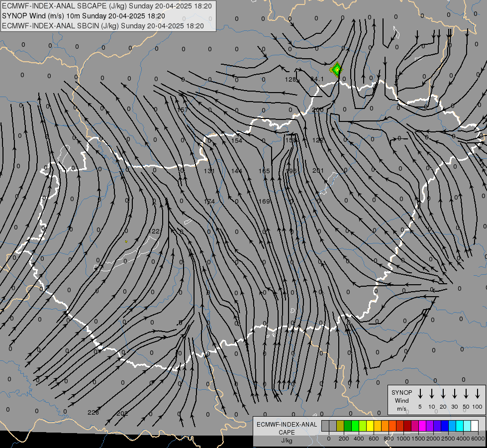Viewport: 487px width, 448px height.
Task: Pick the olive swatch left of 200
Action: 340,426
